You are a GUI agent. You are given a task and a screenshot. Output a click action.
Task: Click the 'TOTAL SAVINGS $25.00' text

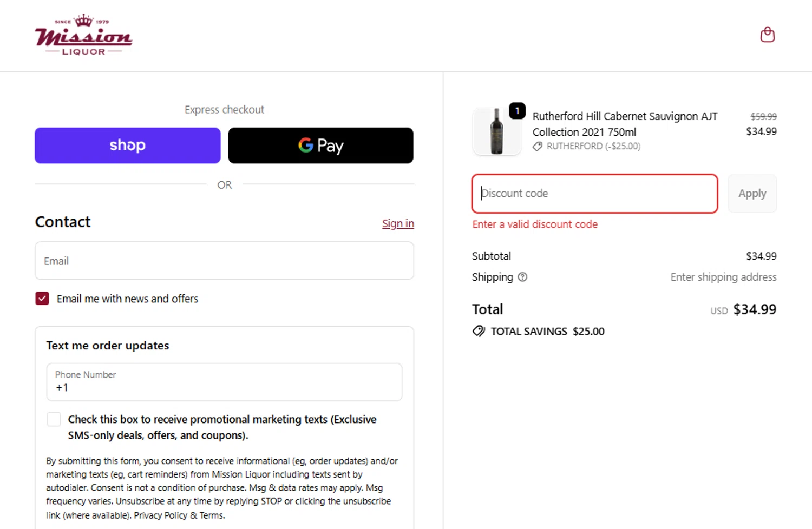pyautogui.click(x=547, y=332)
